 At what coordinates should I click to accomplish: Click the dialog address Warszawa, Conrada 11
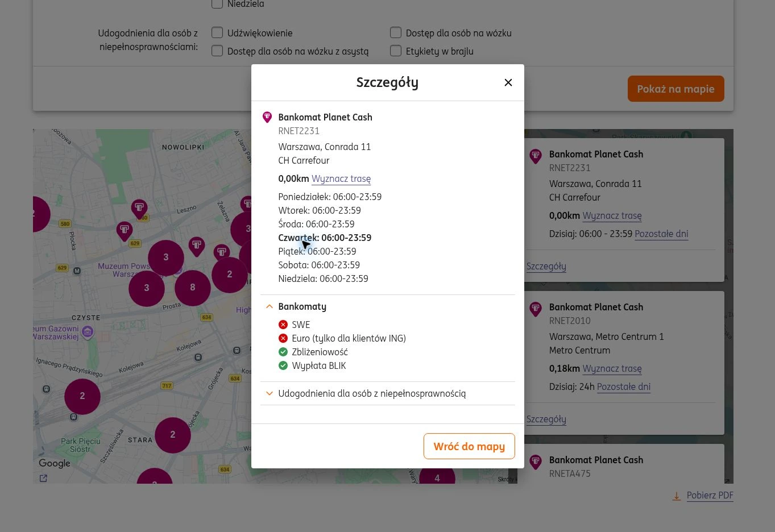324,147
